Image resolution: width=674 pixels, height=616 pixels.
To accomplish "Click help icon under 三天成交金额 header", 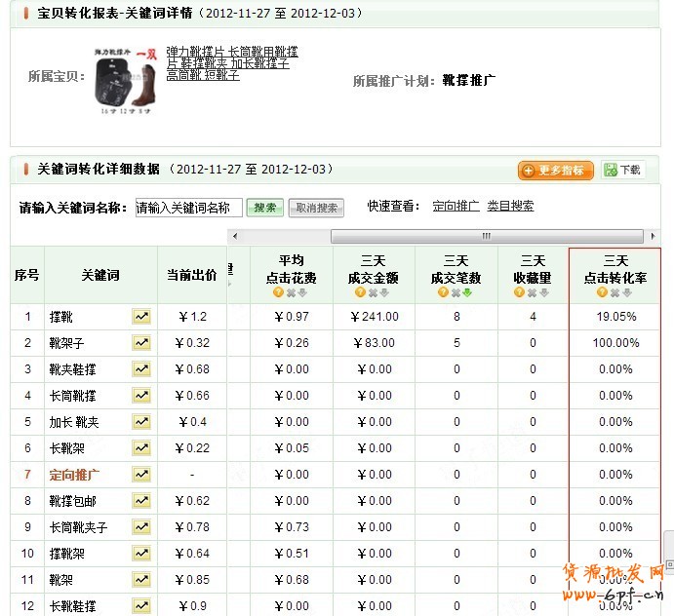I will click(360, 292).
